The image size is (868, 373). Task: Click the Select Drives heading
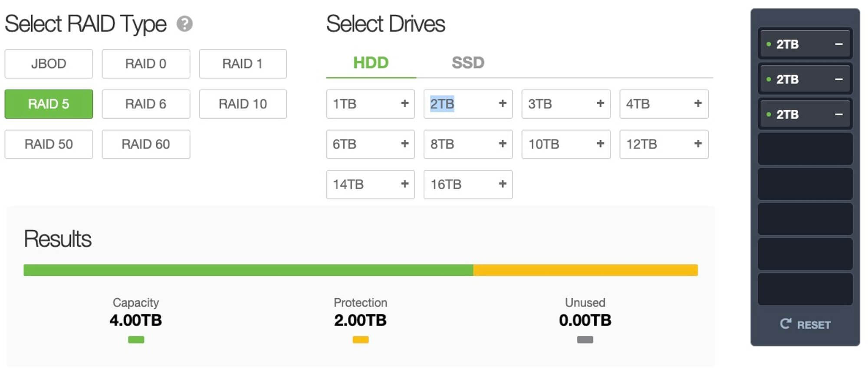[385, 24]
